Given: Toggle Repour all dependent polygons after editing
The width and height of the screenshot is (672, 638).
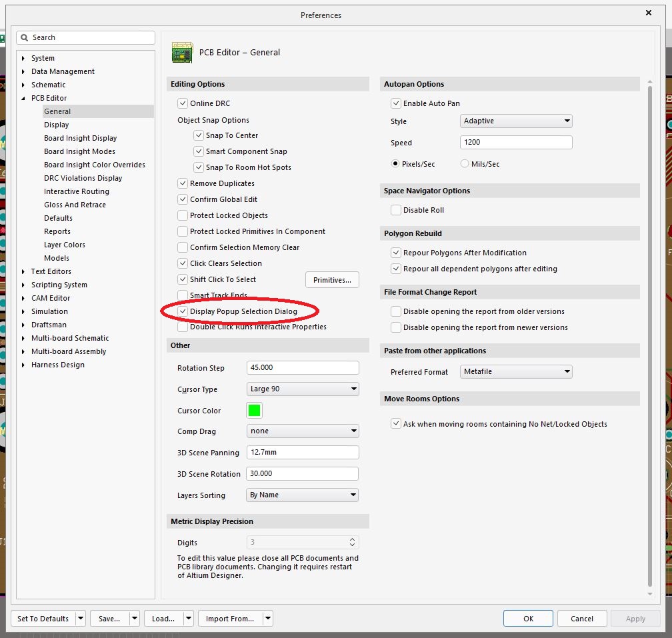Looking at the screenshot, I should click(x=395, y=269).
